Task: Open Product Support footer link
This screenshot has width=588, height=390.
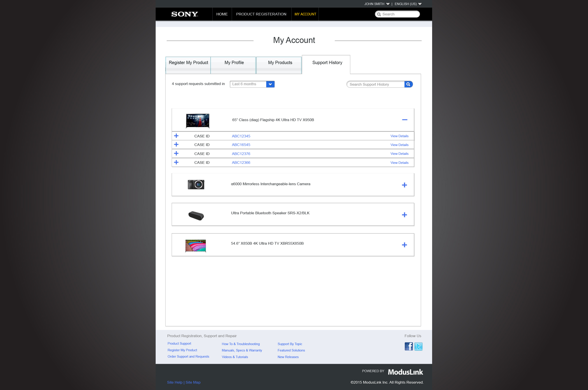Action: coord(179,344)
